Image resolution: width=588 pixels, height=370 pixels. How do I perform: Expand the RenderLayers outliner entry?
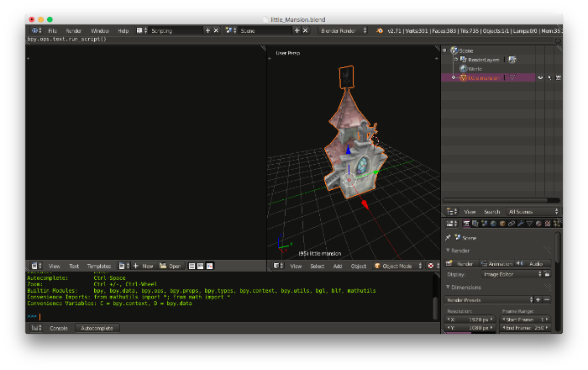click(x=456, y=60)
